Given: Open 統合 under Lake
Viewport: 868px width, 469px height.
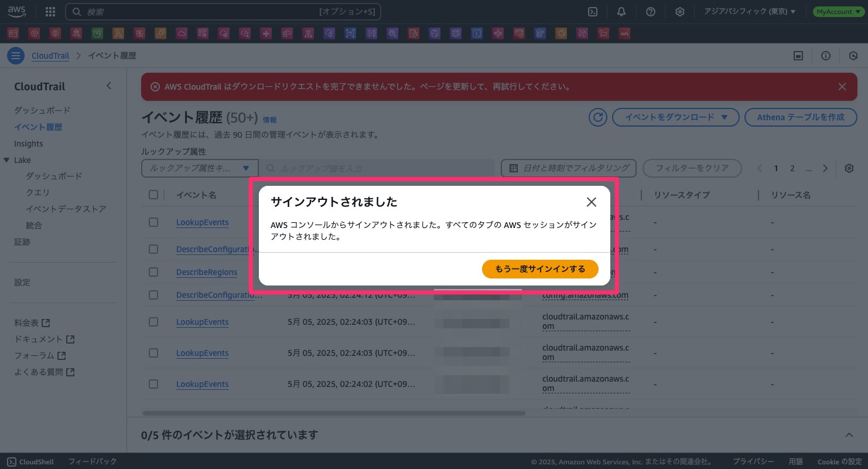Looking at the screenshot, I should click(34, 225).
